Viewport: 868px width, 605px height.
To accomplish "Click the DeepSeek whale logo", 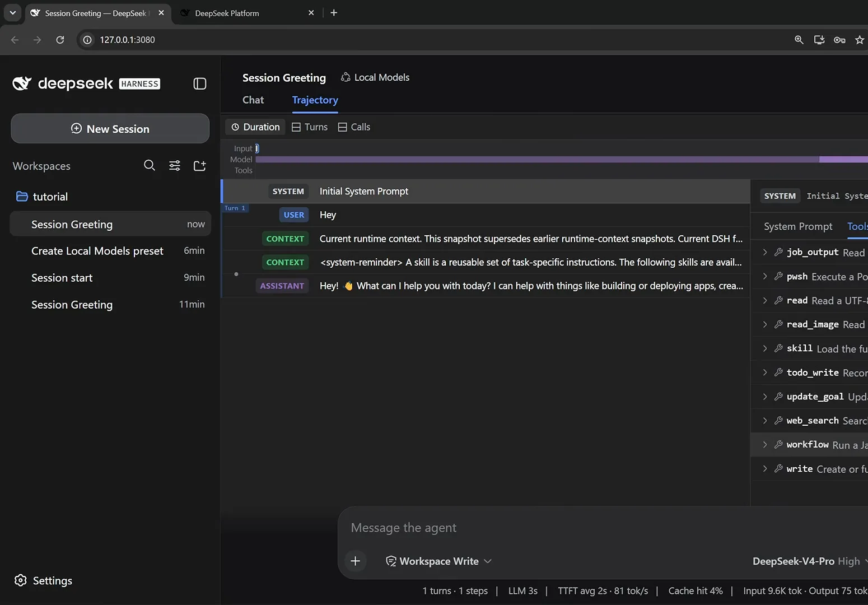I will tap(22, 83).
